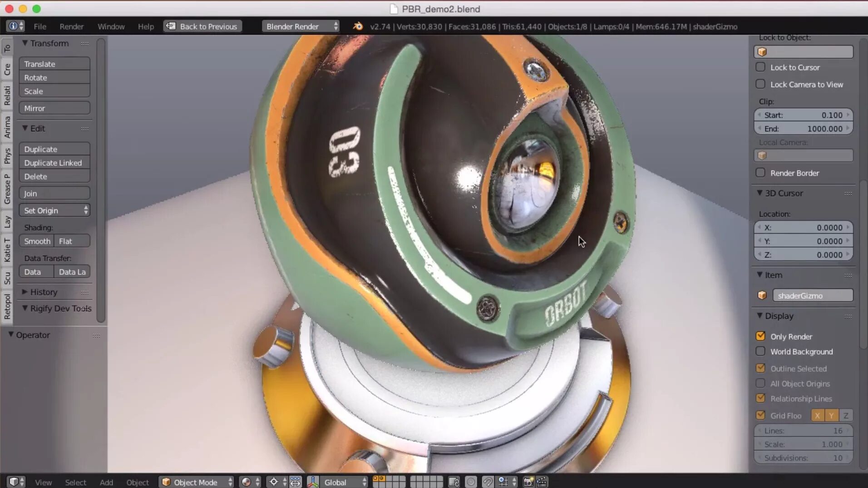Open the Add menu in 3D View header
This screenshot has width=868, height=488.
point(106,482)
